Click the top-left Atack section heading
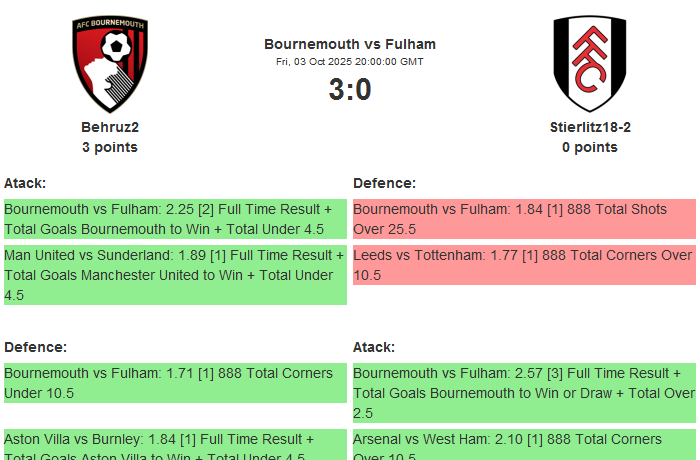700x460 pixels. (x=25, y=183)
